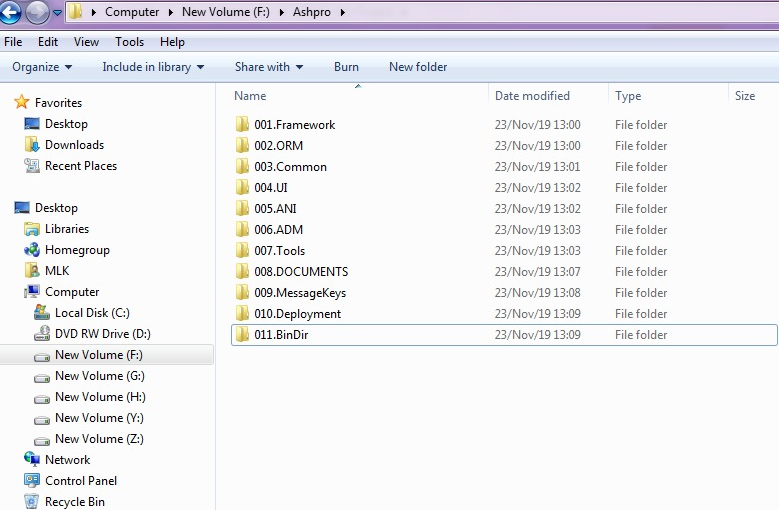779x510 pixels.
Task: Expand the arrow after Computer in breadcrumb
Action: coord(170,12)
